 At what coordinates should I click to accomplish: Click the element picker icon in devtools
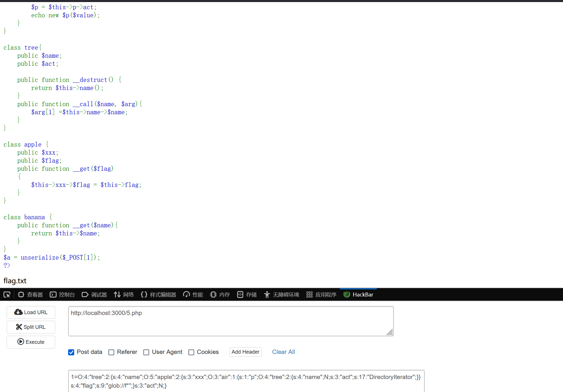tap(7, 295)
